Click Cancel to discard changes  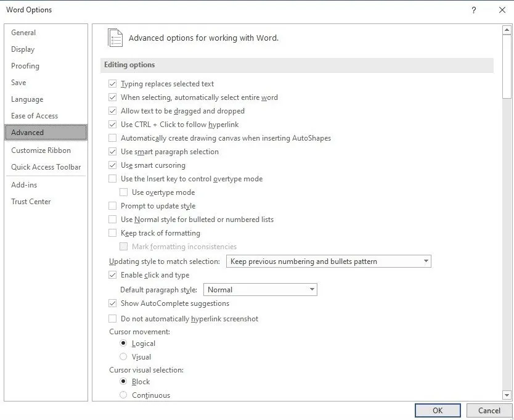tap(489, 411)
